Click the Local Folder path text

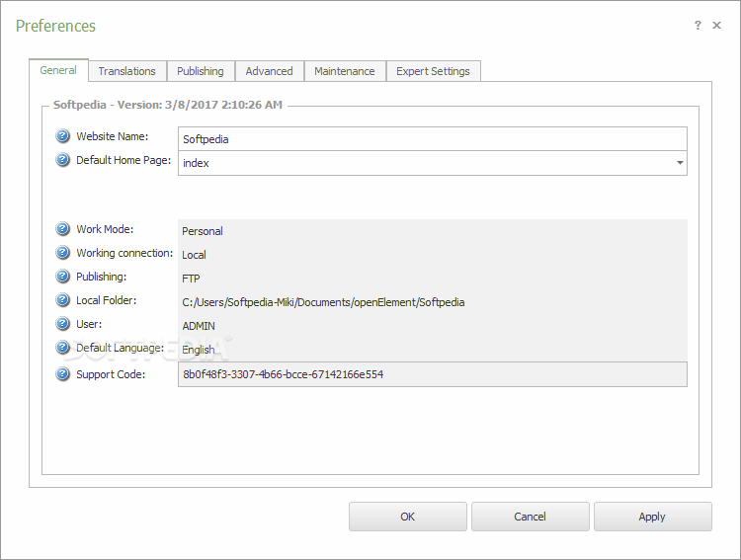pyautogui.click(x=323, y=302)
